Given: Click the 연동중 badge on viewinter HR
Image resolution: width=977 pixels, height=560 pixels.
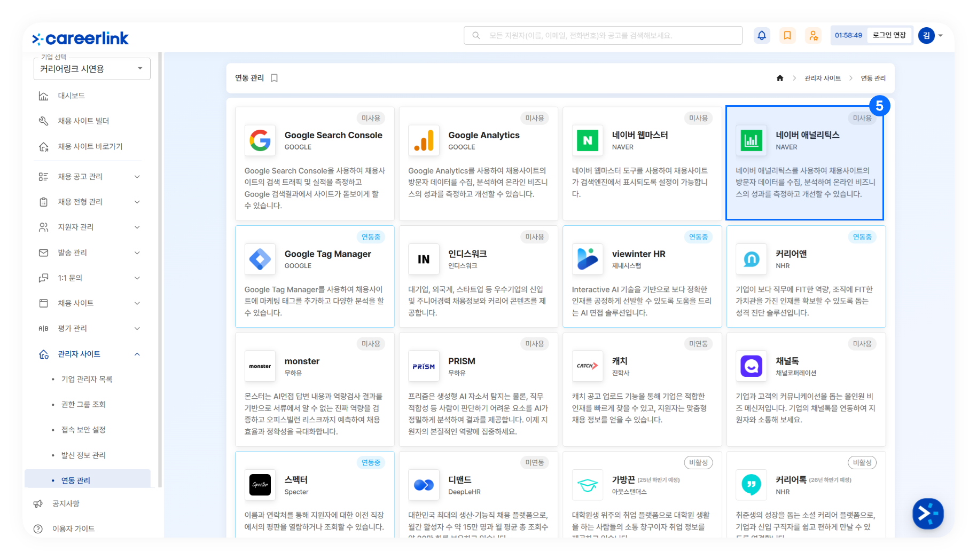Looking at the screenshot, I should 699,237.
